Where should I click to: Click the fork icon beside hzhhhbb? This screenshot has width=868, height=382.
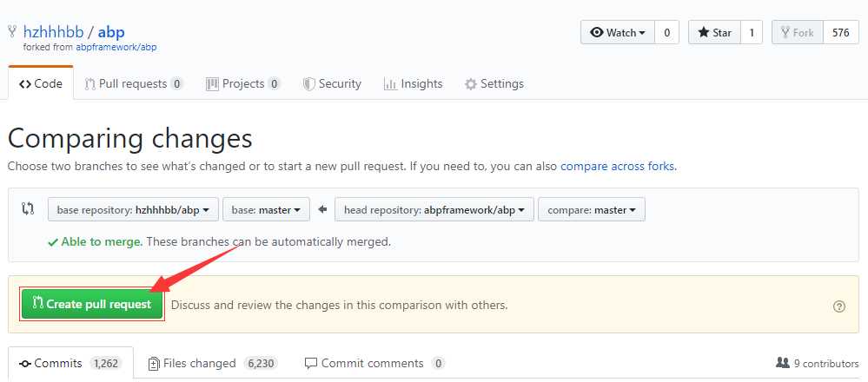[13, 31]
